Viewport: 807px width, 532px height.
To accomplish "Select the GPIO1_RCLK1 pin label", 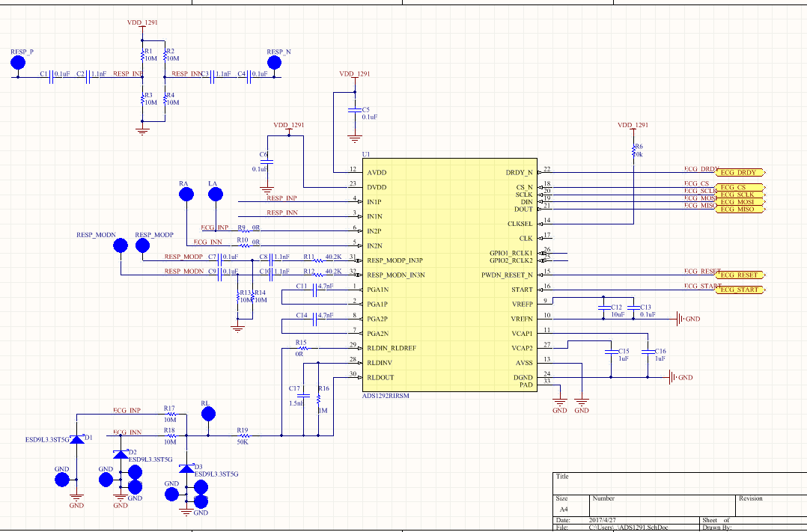I will pos(511,253).
